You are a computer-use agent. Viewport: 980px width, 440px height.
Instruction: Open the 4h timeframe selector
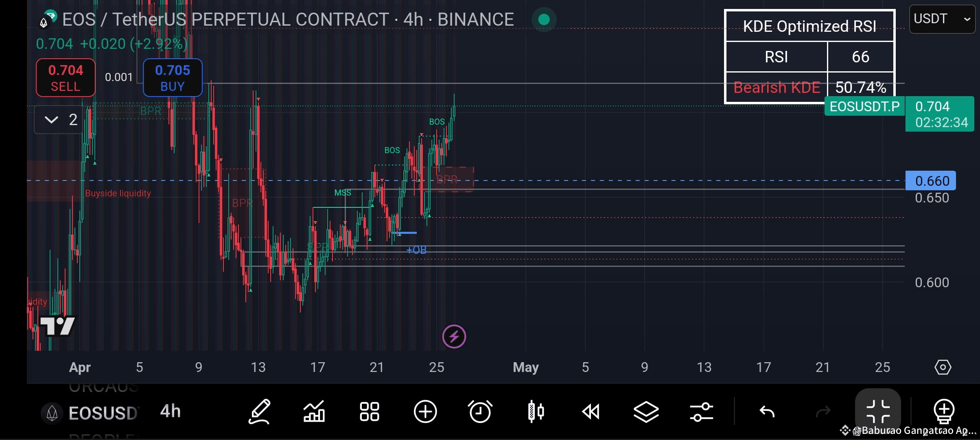click(x=170, y=411)
